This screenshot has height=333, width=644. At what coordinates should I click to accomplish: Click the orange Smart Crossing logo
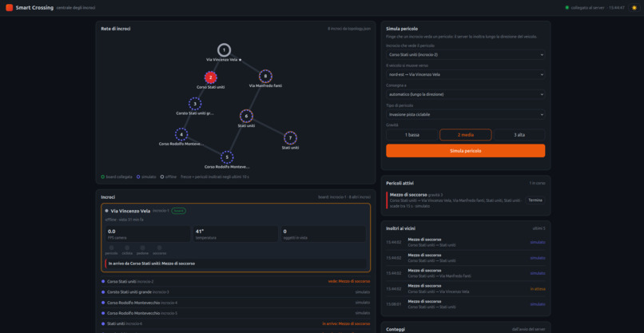9,7
